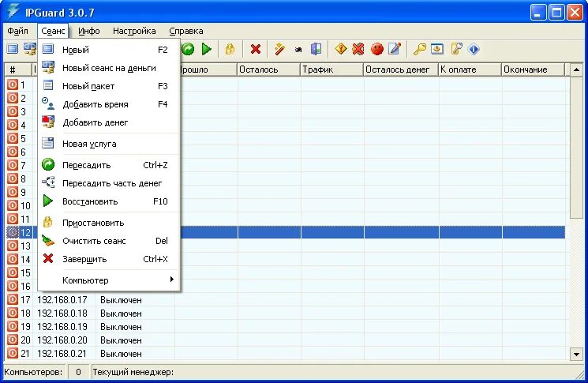Open the Справка menu
Screen dimensions: 588x383
(186, 31)
